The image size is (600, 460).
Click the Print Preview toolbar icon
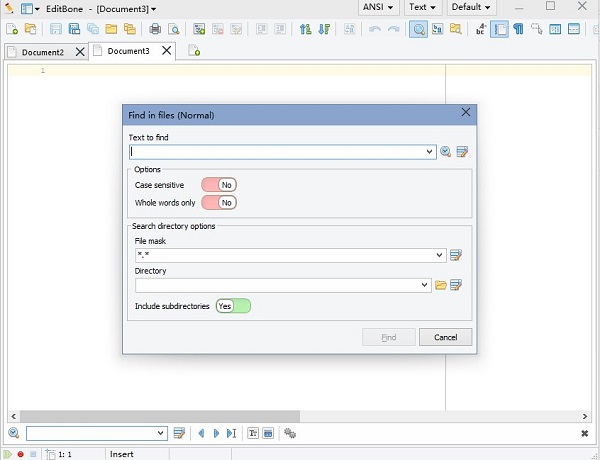(174, 29)
